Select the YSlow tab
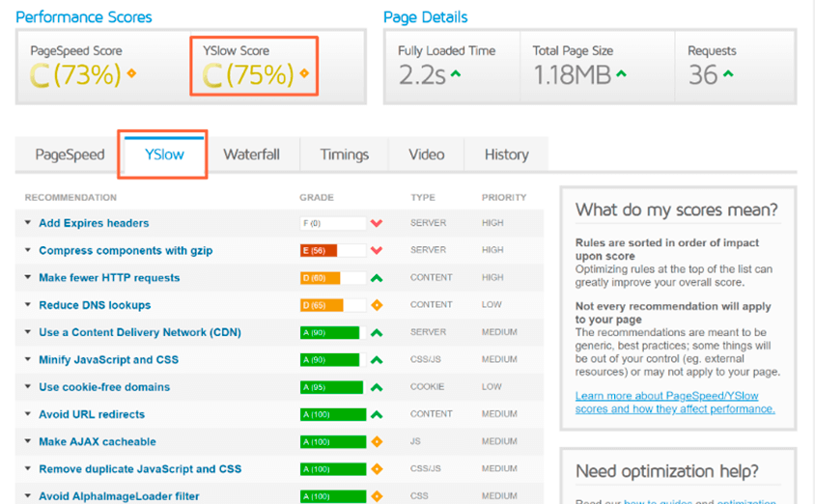815x504 pixels. point(164,154)
